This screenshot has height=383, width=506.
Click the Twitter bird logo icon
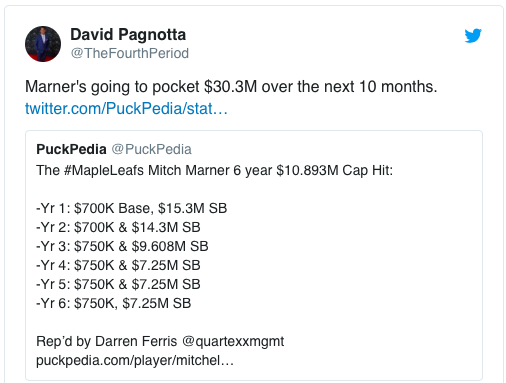(x=473, y=36)
